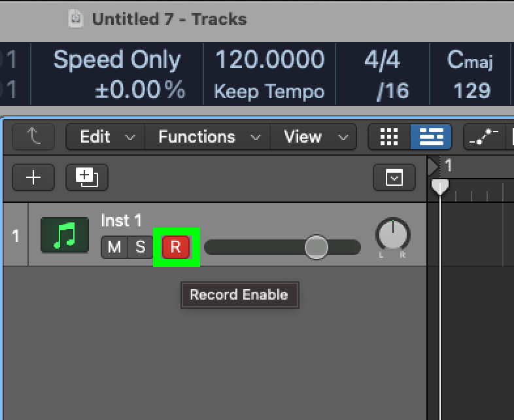Solo the Inst 1 track
This screenshot has width=514, height=420.
(x=141, y=247)
